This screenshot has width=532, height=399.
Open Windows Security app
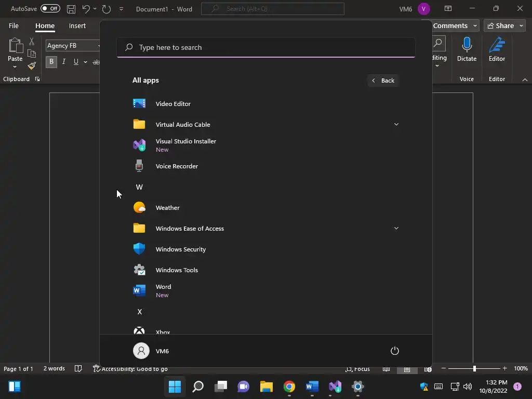[265, 249]
